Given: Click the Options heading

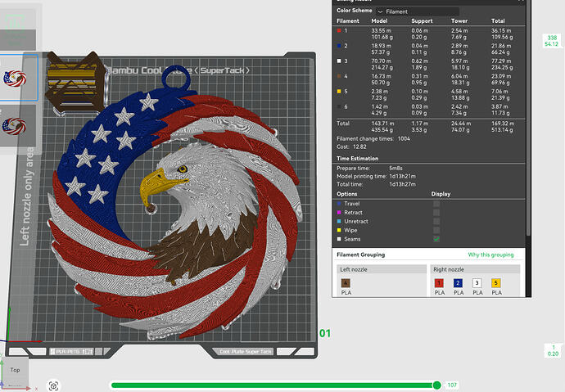Looking at the screenshot, I should coord(346,194).
